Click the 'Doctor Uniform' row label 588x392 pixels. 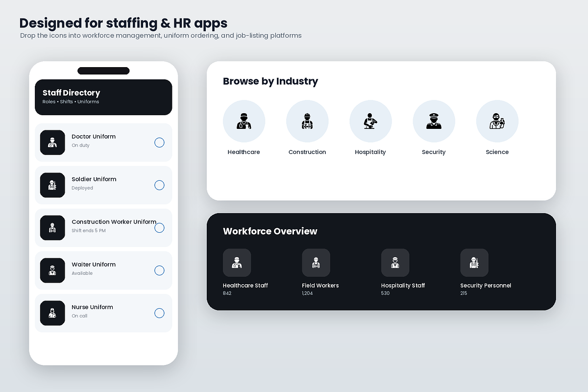coord(94,137)
